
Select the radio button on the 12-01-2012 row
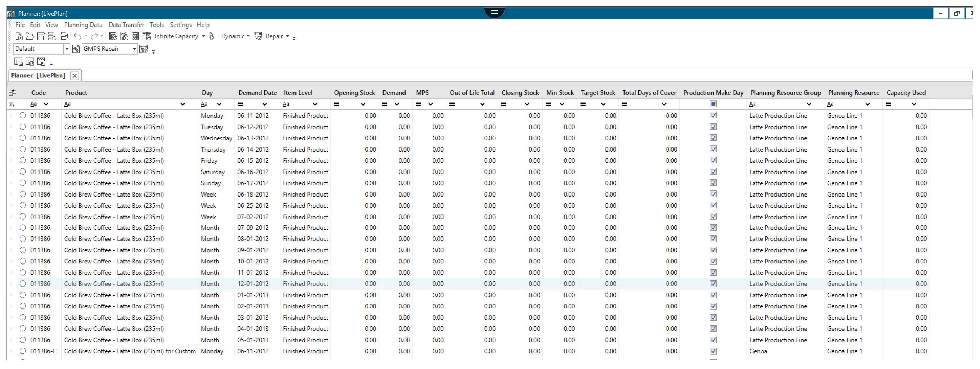(23, 284)
